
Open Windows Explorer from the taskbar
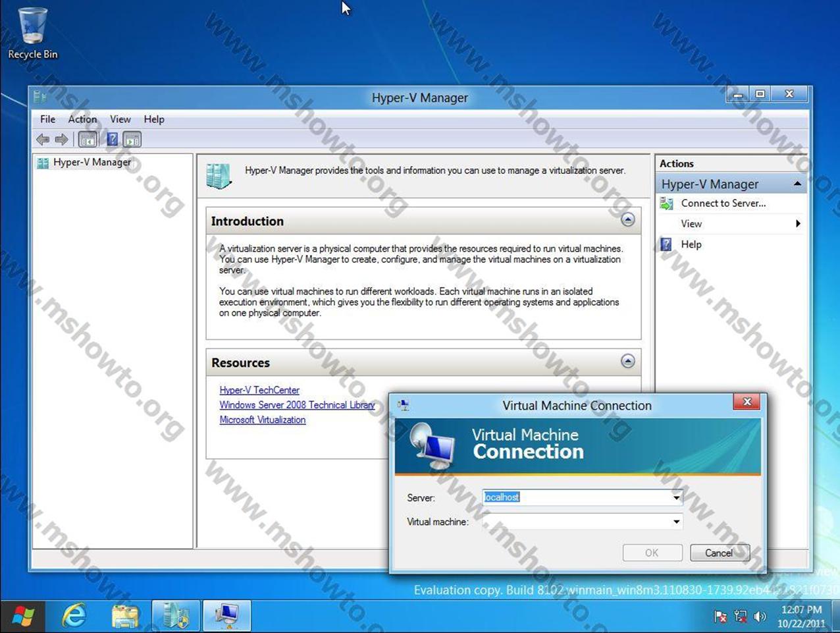[x=125, y=617]
